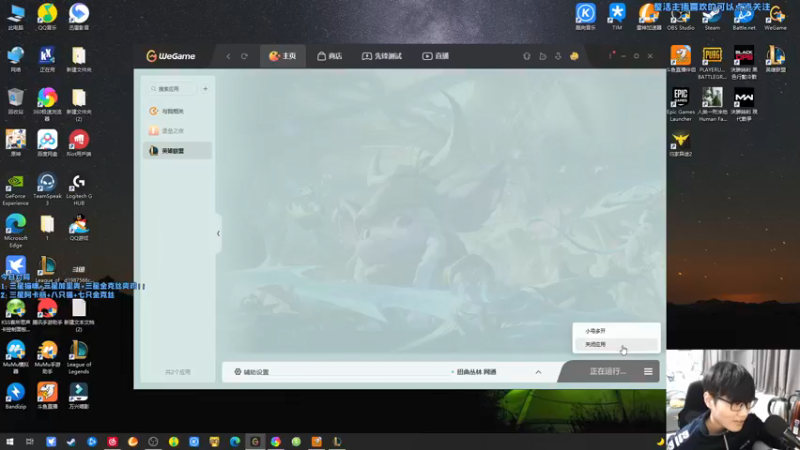This screenshot has height=450, width=800.
Task: Expand the 扭曲丛林 网通 server selector
Action: click(x=497, y=372)
